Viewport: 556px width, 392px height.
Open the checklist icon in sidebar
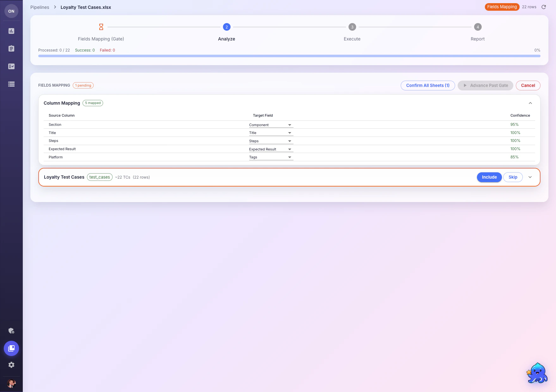tap(11, 66)
